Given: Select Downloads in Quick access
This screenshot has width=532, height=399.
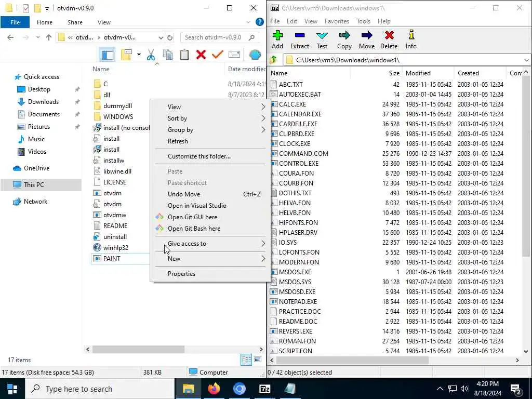Looking at the screenshot, I should coord(43,102).
